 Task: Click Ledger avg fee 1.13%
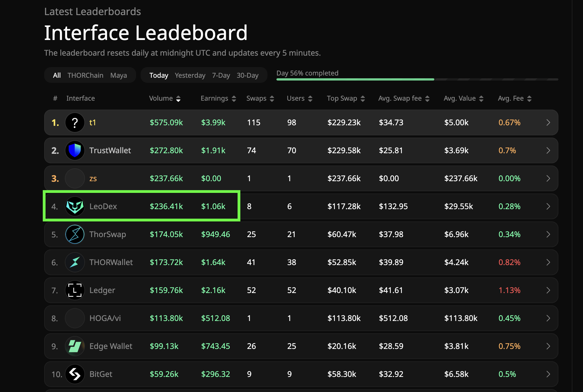[509, 290]
